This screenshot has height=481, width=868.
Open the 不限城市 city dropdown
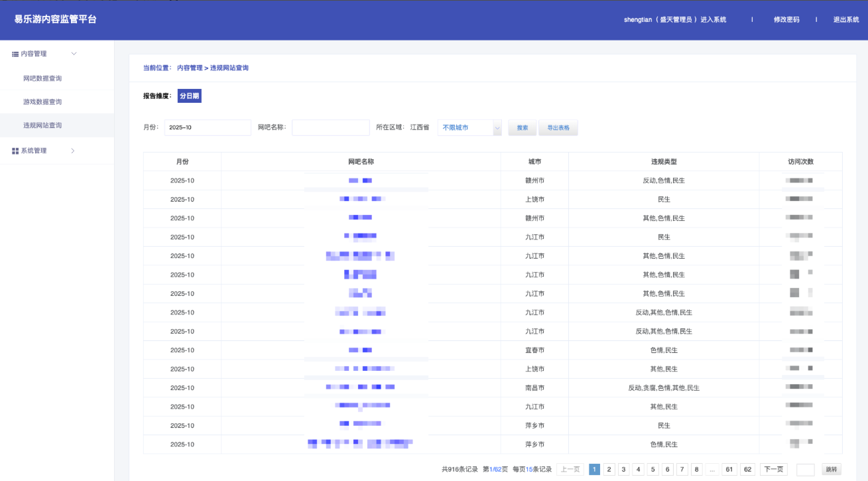(x=469, y=127)
